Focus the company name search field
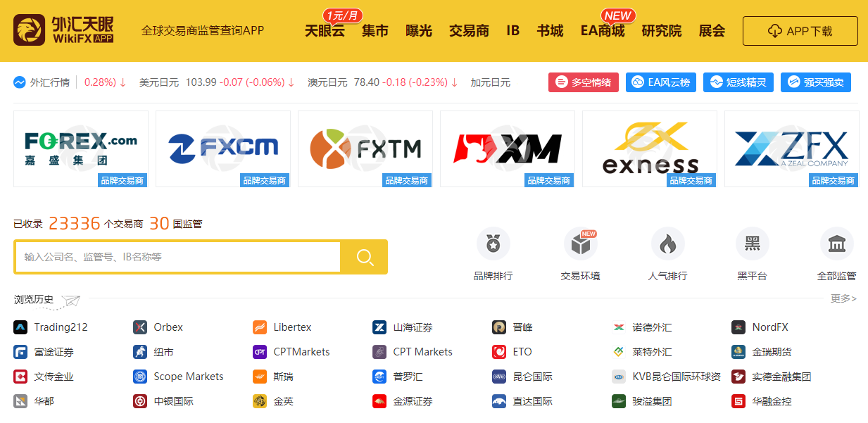 (177, 257)
